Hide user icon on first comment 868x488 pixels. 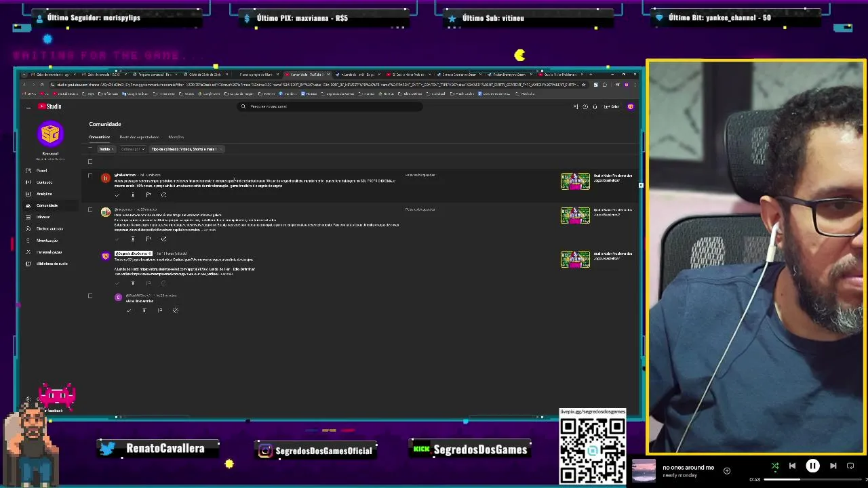pos(163,195)
